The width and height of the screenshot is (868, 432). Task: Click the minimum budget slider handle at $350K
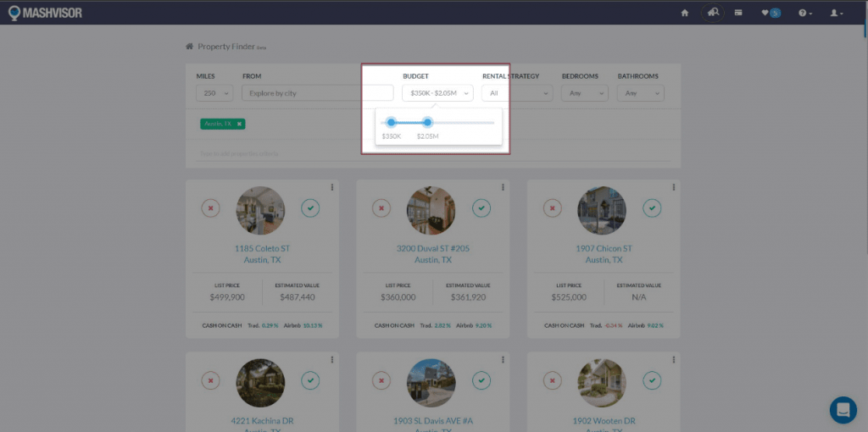pyautogui.click(x=391, y=122)
